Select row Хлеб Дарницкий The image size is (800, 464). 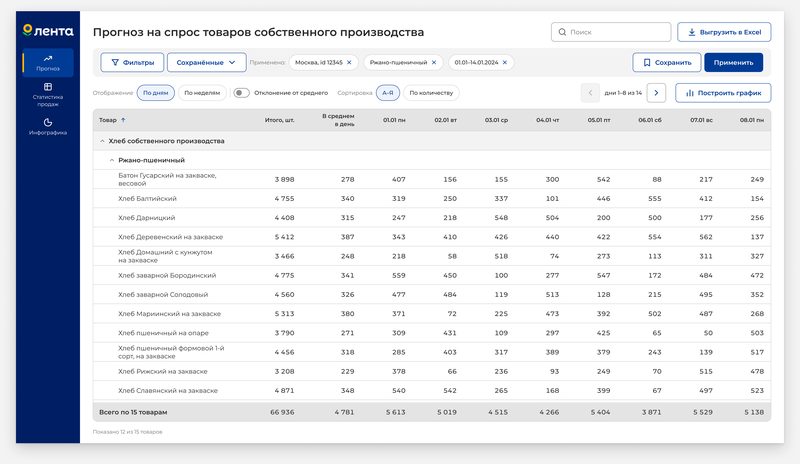click(432, 217)
